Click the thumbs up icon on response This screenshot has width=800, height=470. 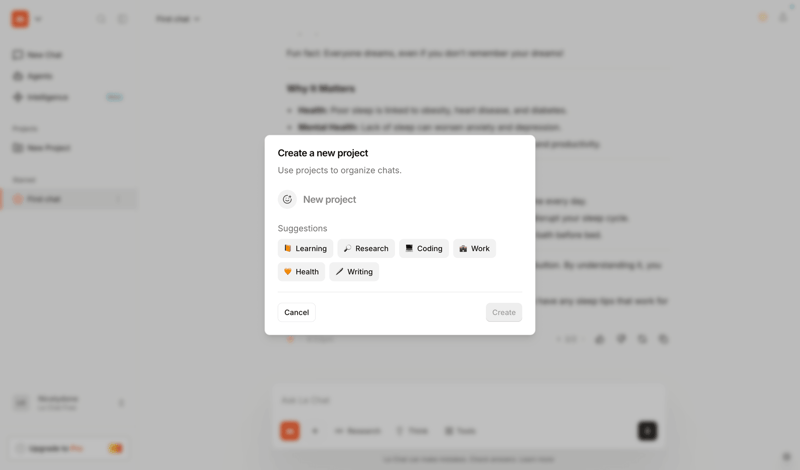pyautogui.click(x=600, y=339)
